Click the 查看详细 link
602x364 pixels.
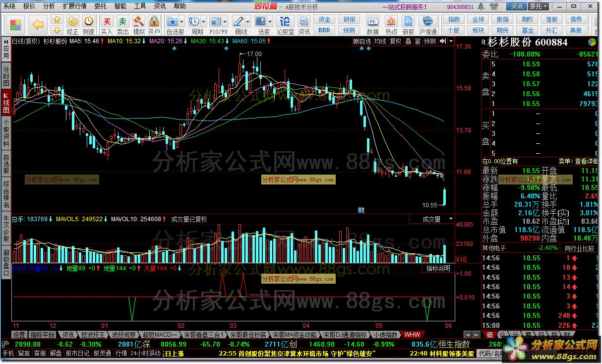586,161
